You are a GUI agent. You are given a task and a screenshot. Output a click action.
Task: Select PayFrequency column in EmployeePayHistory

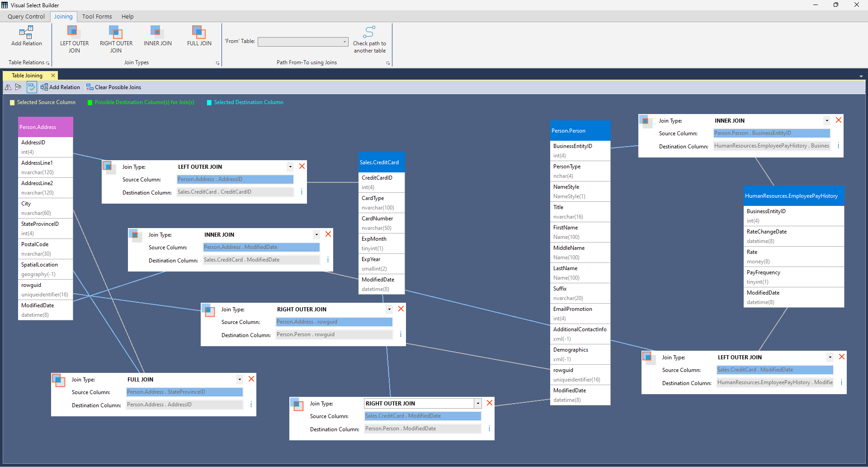(x=794, y=277)
